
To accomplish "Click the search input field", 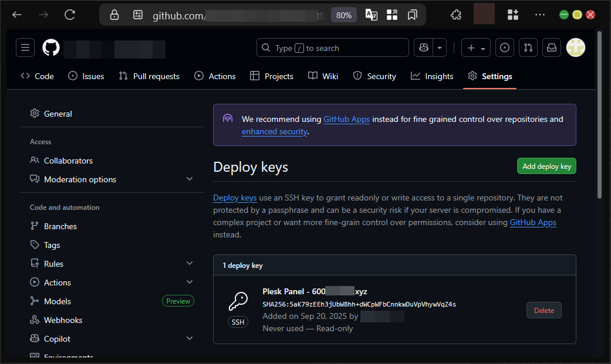I will (333, 48).
